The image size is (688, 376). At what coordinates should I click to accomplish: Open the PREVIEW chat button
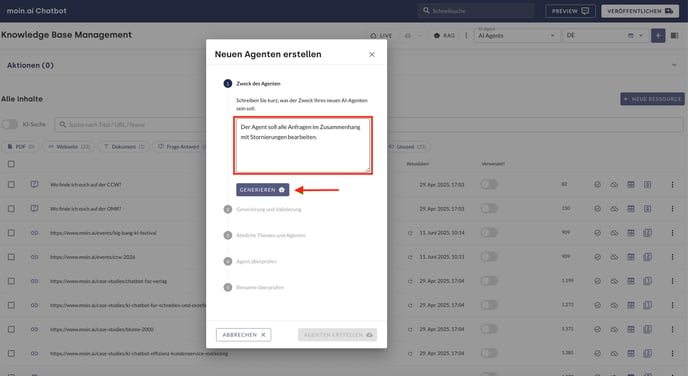[570, 11]
